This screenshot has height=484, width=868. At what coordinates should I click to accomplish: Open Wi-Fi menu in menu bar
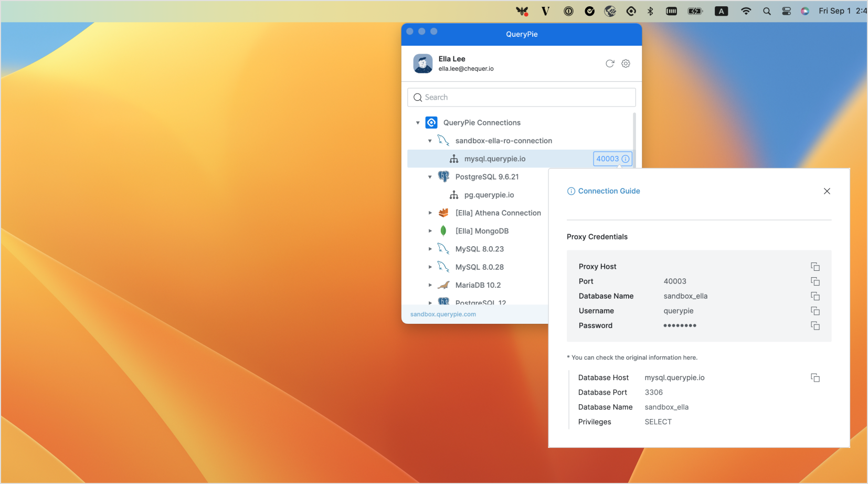(x=746, y=11)
